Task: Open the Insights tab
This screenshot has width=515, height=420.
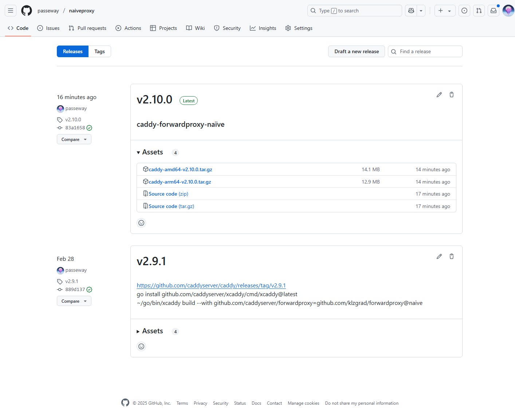Action: tap(263, 28)
